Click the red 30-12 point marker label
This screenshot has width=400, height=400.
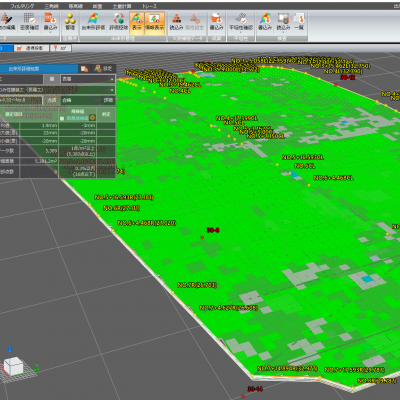(x=348, y=77)
